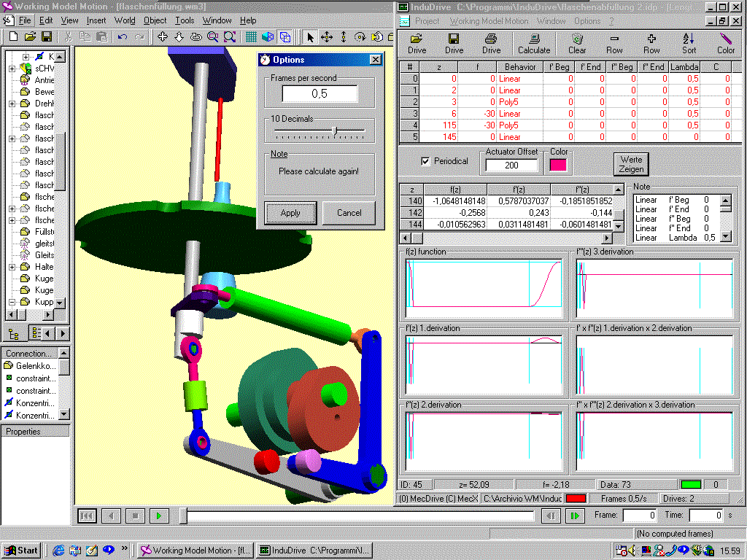Open the Project menu in InduDrive
Image resolution: width=747 pixels, height=560 pixels.
pyautogui.click(x=427, y=21)
